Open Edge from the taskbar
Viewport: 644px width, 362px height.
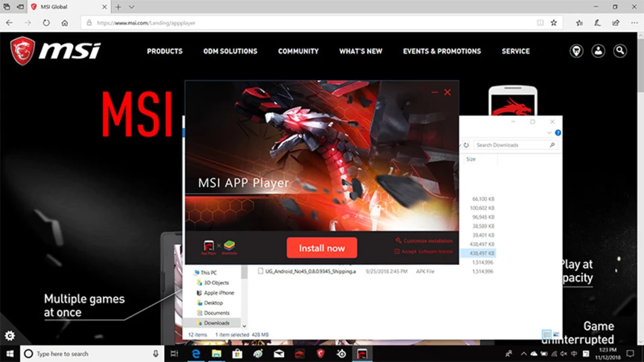[x=196, y=354]
